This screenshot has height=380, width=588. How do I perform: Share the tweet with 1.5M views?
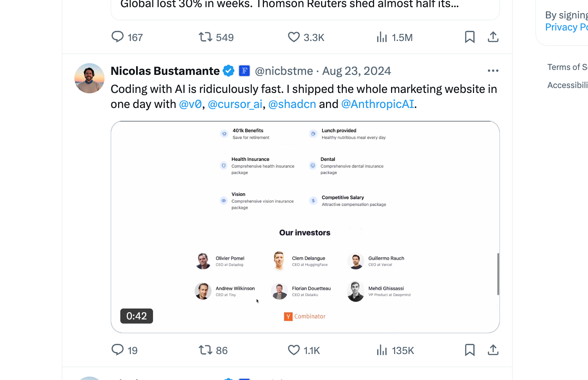pos(493,37)
